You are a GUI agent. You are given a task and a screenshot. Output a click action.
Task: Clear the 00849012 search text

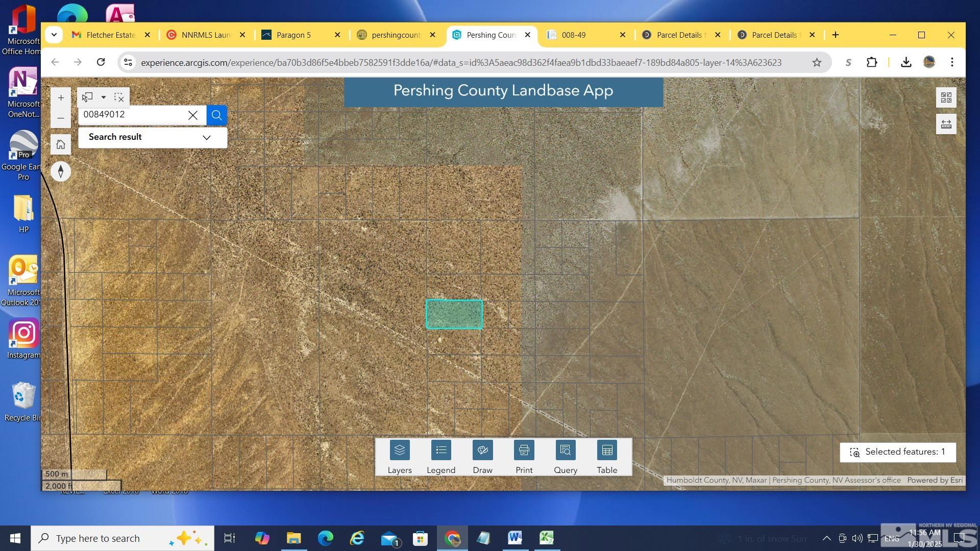192,115
